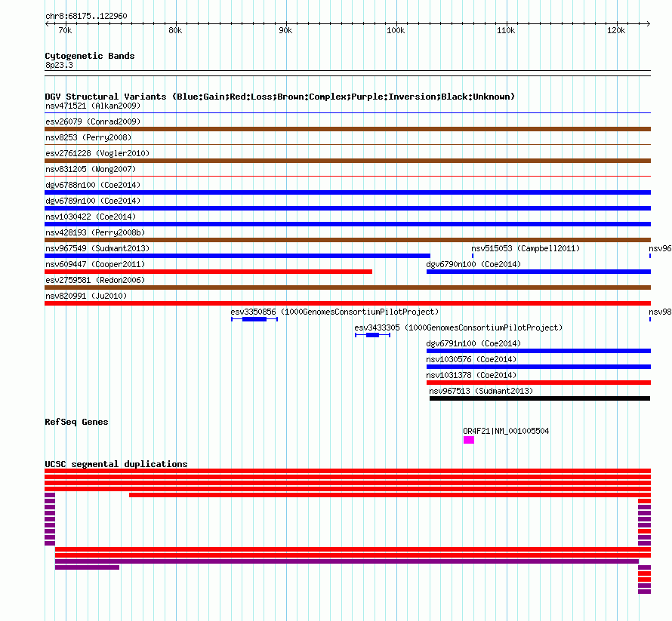Click the RefSeq Genes track title
Screen dimensions: 672x621
click(x=76, y=422)
